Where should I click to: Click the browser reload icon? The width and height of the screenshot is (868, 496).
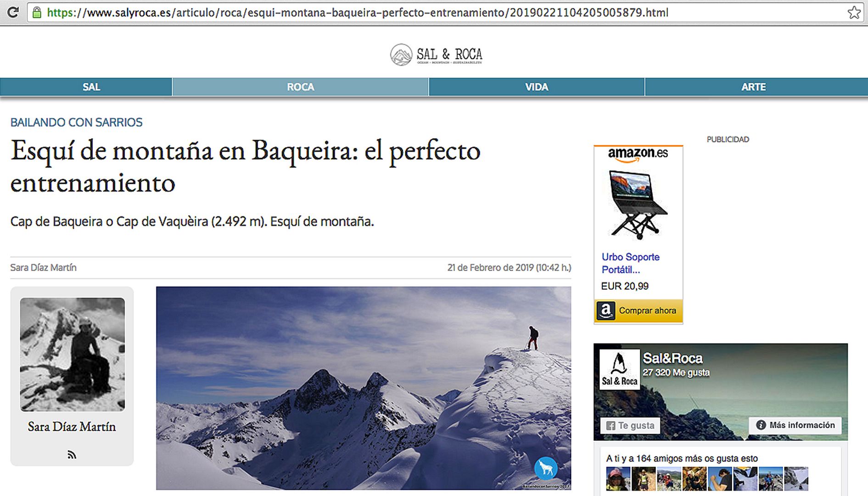tap(13, 12)
